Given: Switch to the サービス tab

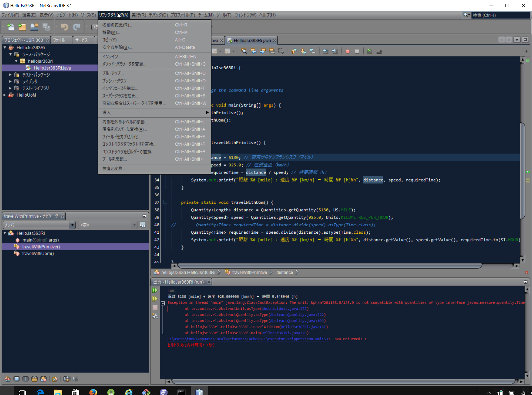Looking at the screenshot, I should [81, 40].
